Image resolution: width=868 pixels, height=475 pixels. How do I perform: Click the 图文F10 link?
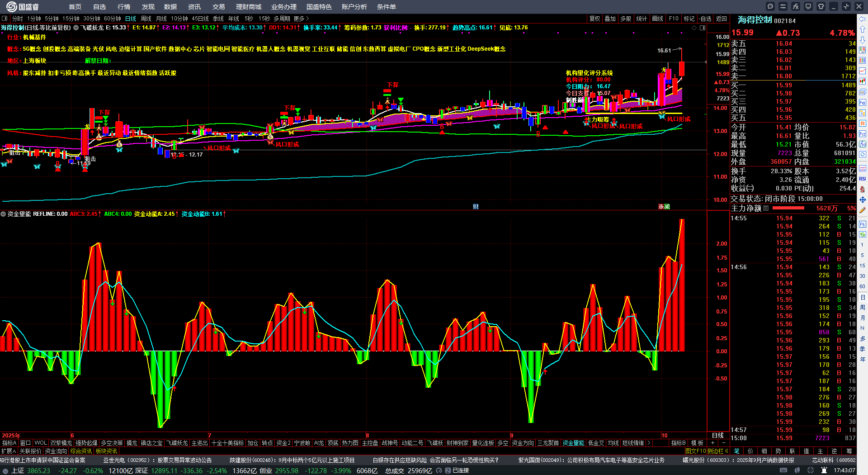(x=696, y=451)
